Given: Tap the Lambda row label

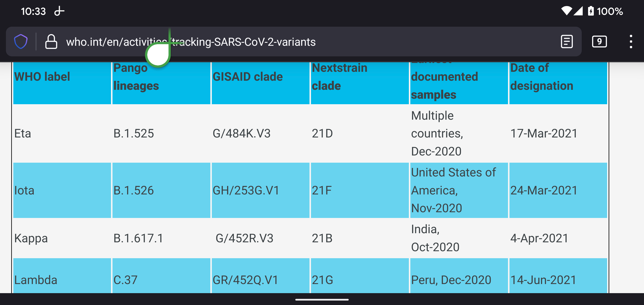Looking at the screenshot, I should pyautogui.click(x=36, y=280).
